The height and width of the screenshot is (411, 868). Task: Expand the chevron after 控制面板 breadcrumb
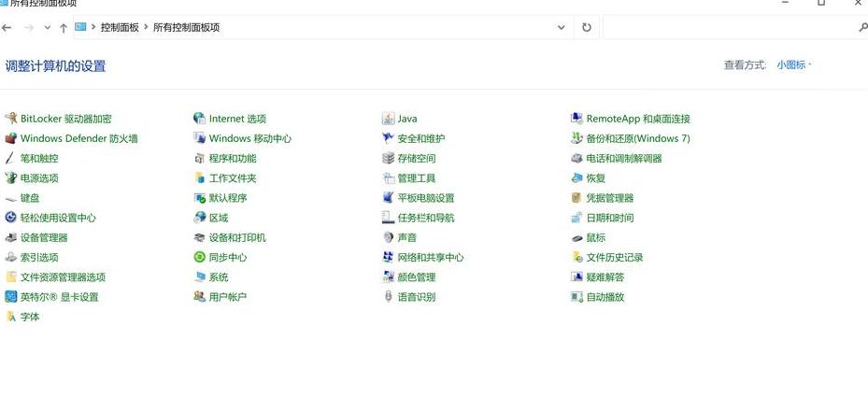[x=146, y=26]
